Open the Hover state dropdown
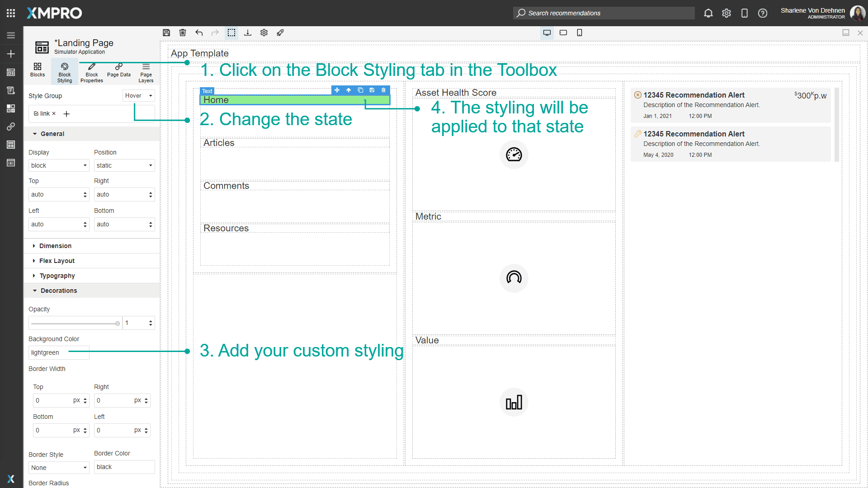This screenshot has height=488, width=868. 138,95
